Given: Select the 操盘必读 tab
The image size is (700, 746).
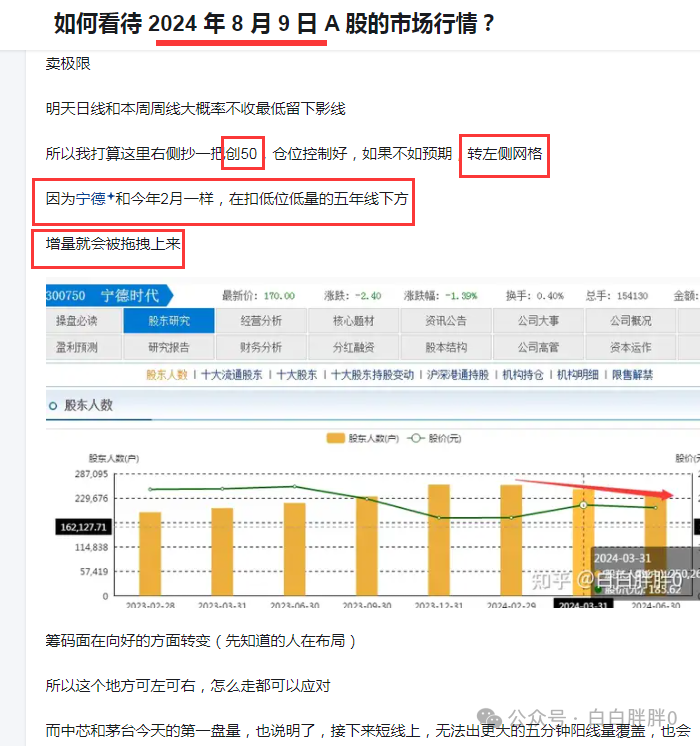Looking at the screenshot, I should pyautogui.click(x=83, y=321).
